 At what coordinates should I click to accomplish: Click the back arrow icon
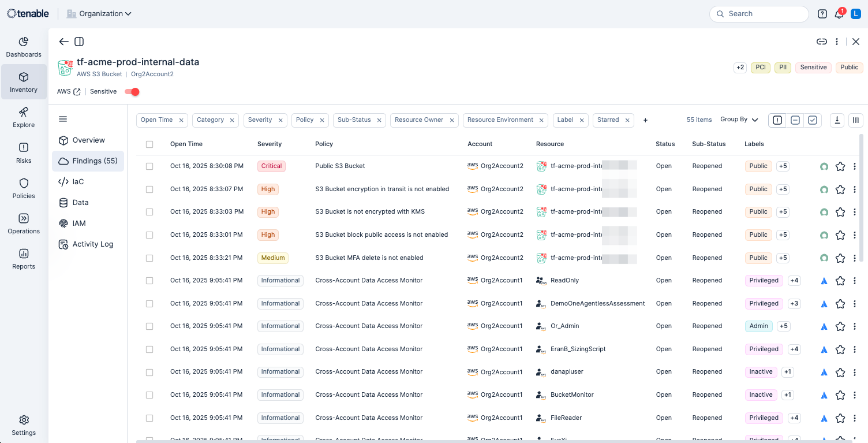[63, 42]
